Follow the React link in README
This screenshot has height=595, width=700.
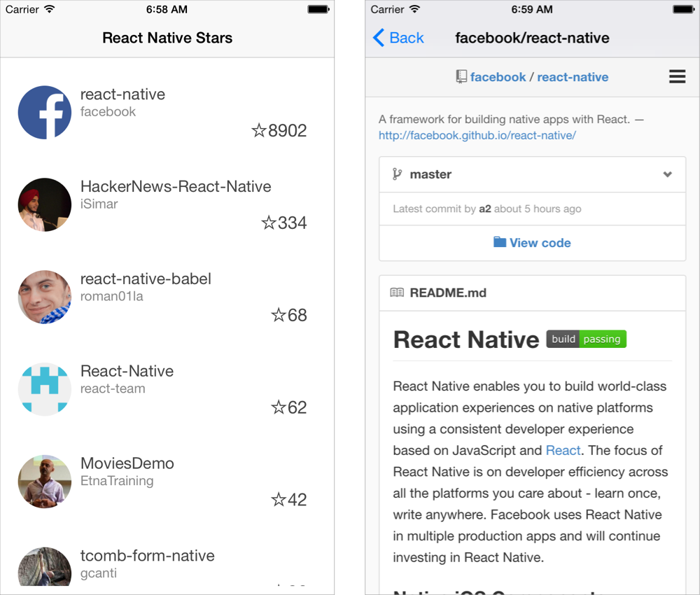[x=563, y=450]
